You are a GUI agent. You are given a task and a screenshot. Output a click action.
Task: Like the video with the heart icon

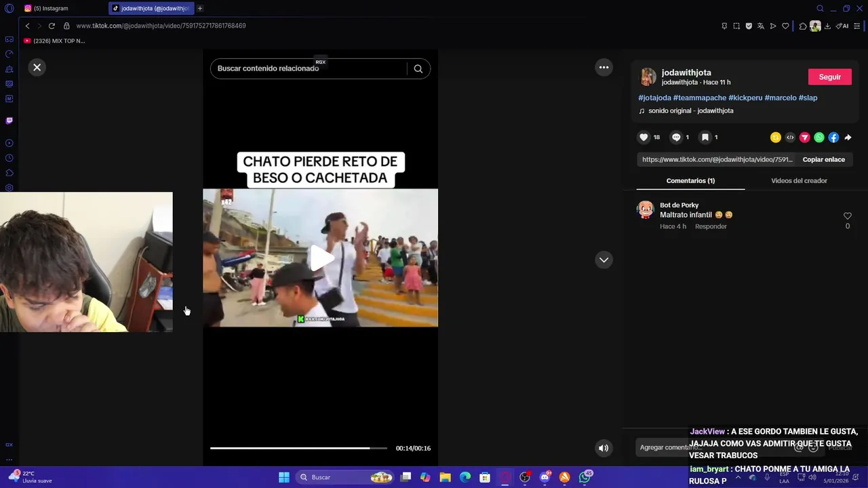tap(644, 137)
